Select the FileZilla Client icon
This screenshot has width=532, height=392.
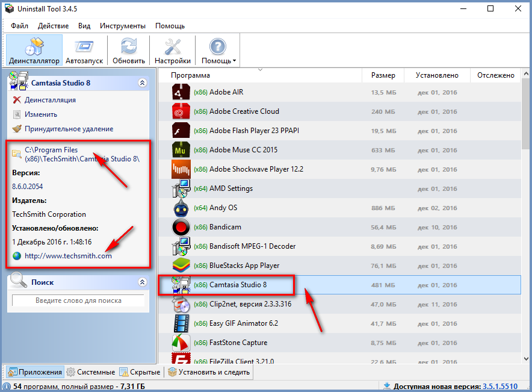tap(181, 358)
